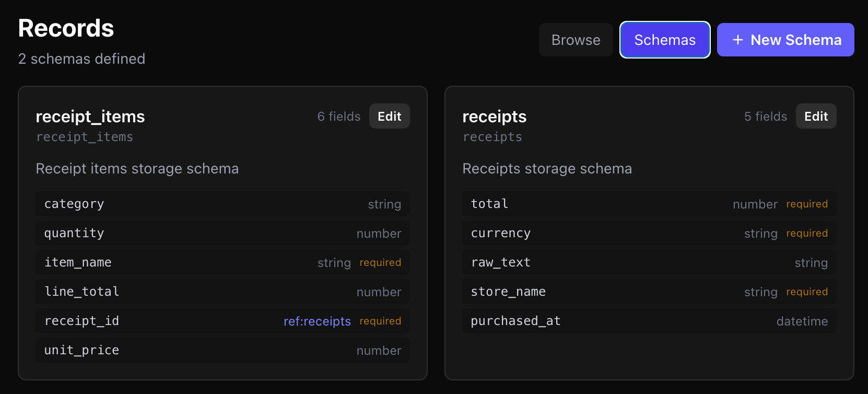Screen dimensions: 868x394
Task: Edit the receipt_items schema
Action: 390,116
